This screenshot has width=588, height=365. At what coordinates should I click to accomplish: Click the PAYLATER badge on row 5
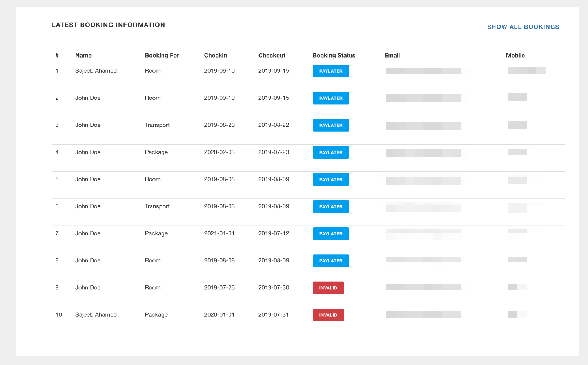tap(331, 179)
